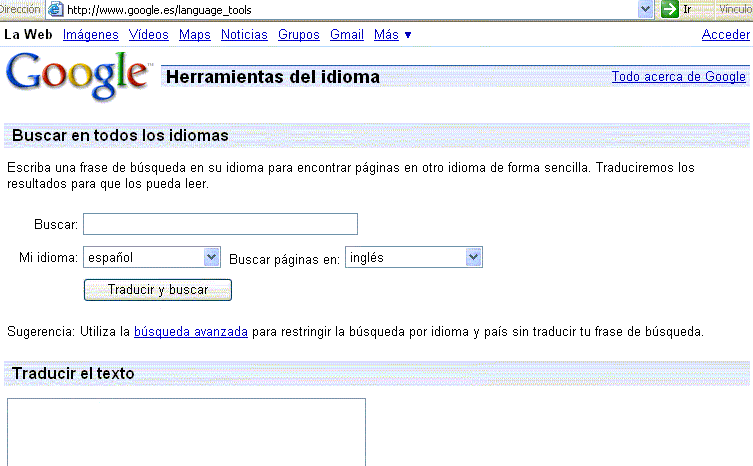Image resolution: width=753 pixels, height=466 pixels.
Task: Click the Traducir el texto heading
Action: click(73, 373)
